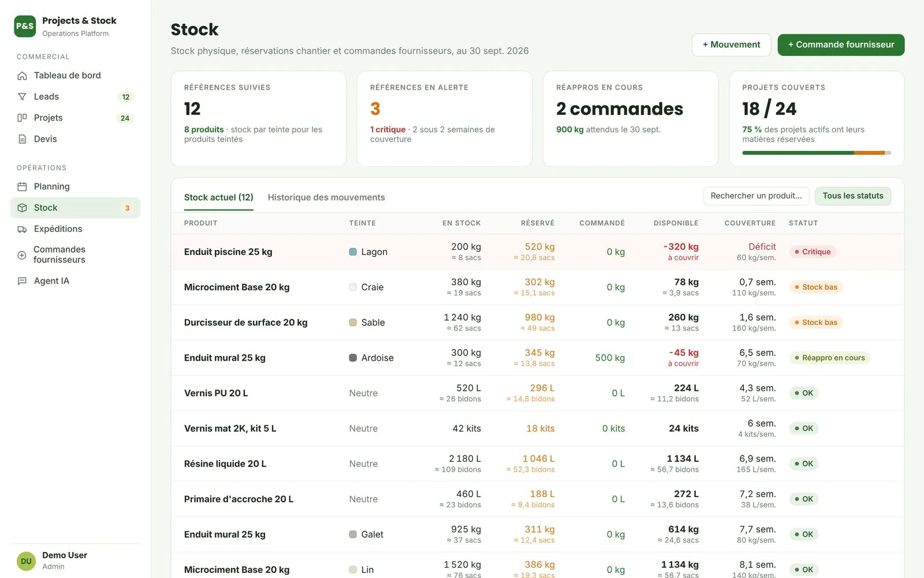
Task: Click the Projets badge showing 24
Action: coord(125,118)
